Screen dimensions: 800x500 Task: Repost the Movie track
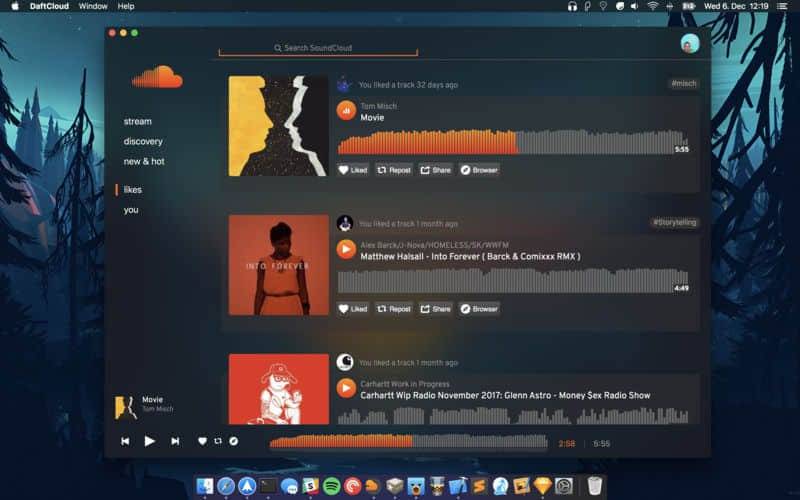tap(394, 170)
